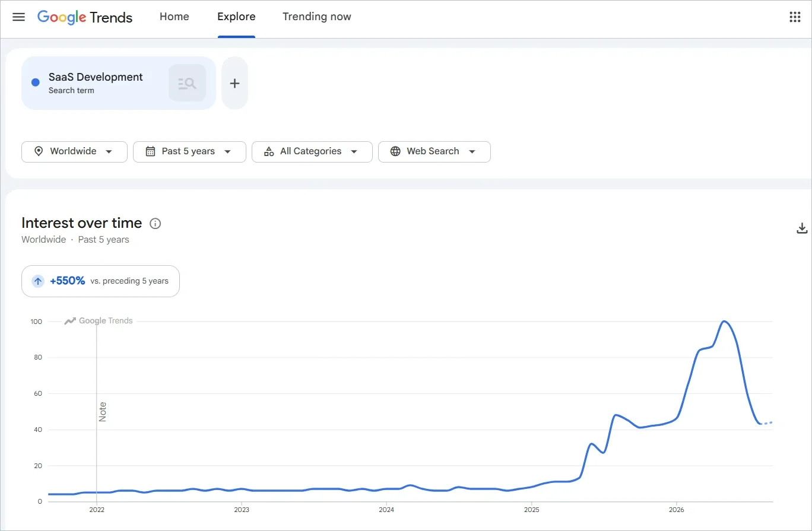Go to the Home tab
812x531 pixels.
175,17
